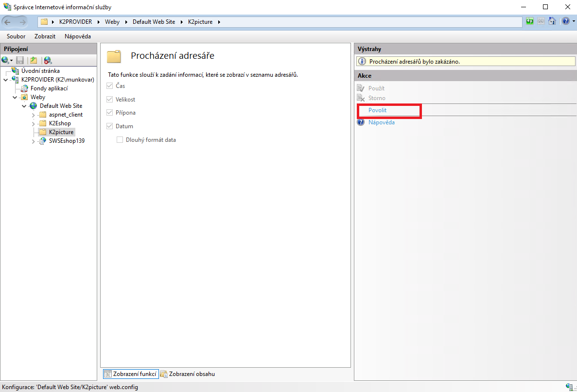The width and height of the screenshot is (577, 392).
Task: Toggle the Velikost checkbox
Action: pos(110,99)
